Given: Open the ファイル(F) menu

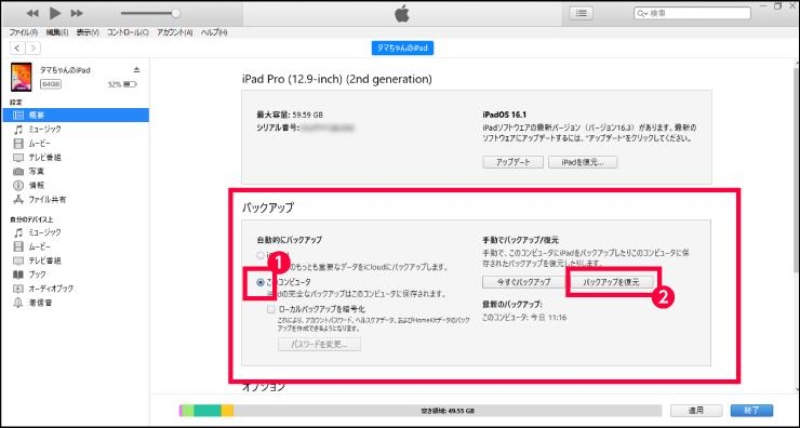Looking at the screenshot, I should [23, 32].
